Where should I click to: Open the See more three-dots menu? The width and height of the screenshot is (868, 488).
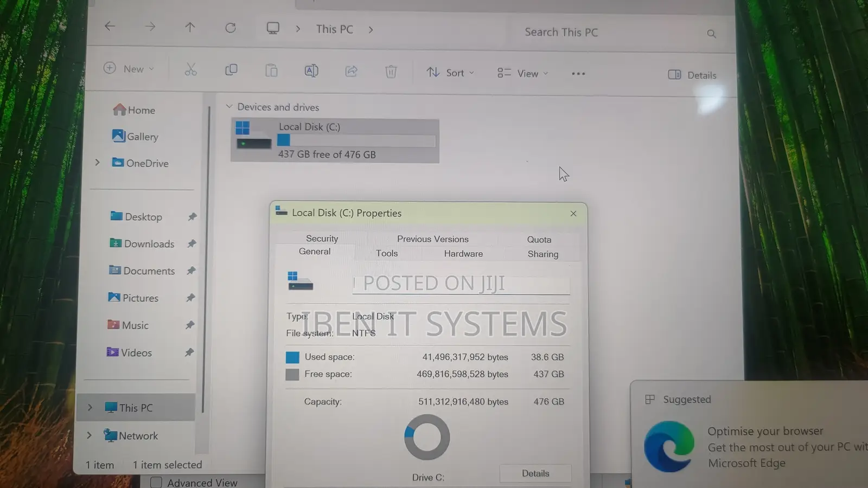(x=578, y=74)
